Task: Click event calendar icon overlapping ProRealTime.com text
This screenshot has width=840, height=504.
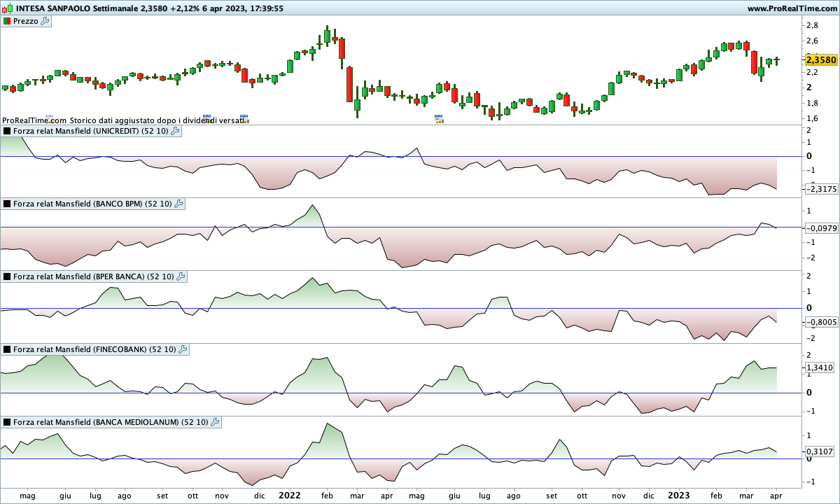Action: (49, 119)
